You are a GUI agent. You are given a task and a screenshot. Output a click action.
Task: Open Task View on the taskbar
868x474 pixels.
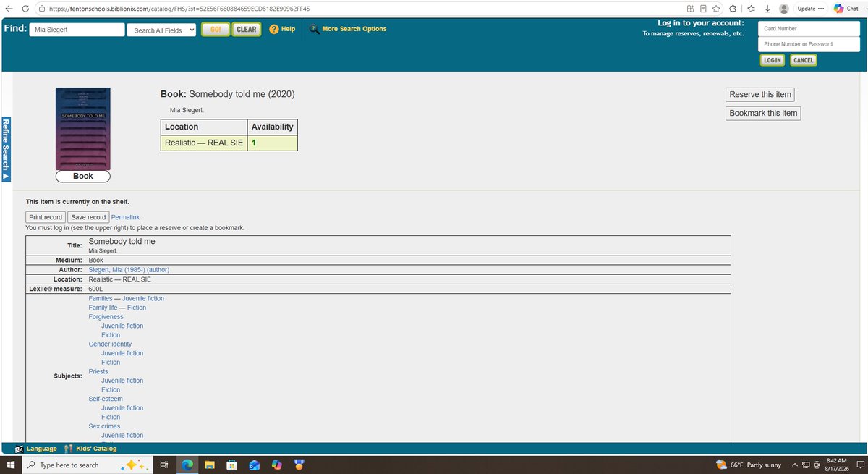click(164, 465)
